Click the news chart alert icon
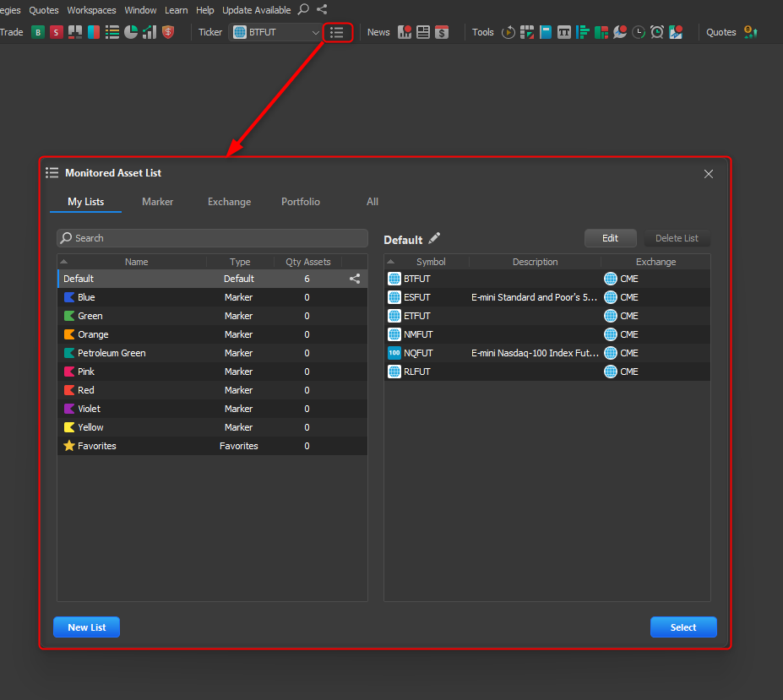This screenshot has width=783, height=700. pos(405,32)
